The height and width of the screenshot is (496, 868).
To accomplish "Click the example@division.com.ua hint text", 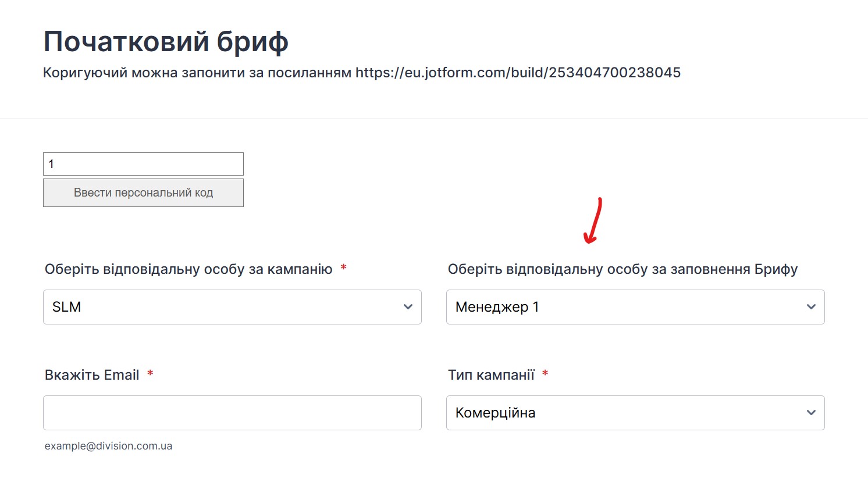I will (108, 446).
